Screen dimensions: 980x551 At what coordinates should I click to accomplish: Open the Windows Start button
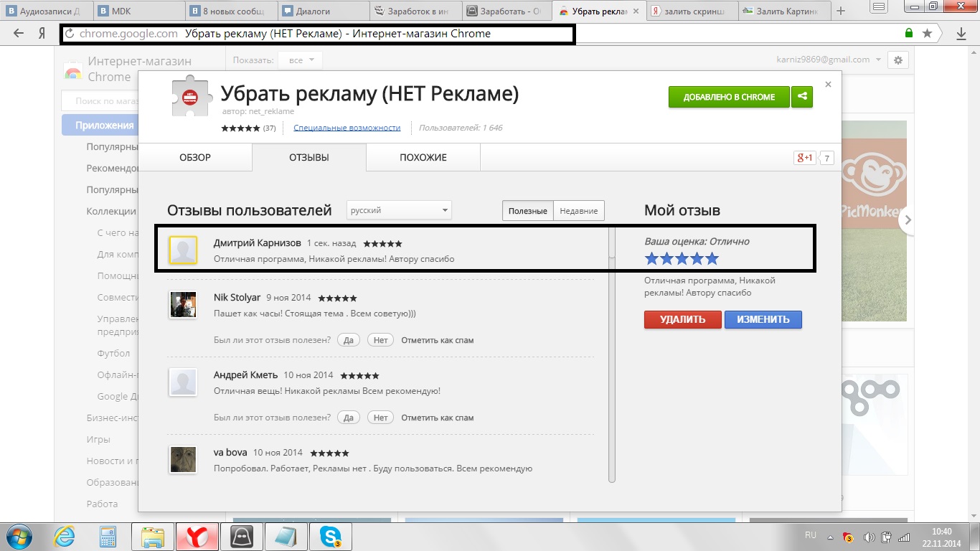20,537
